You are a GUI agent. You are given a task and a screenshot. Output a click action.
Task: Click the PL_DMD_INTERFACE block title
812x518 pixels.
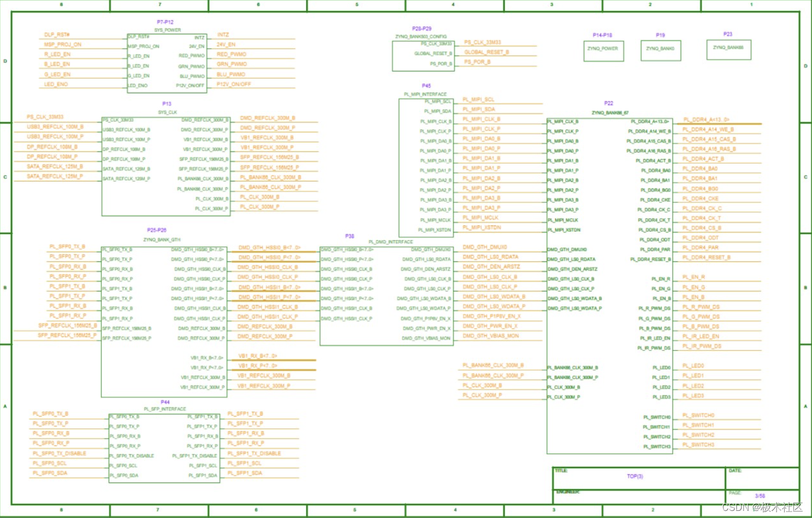click(391, 242)
